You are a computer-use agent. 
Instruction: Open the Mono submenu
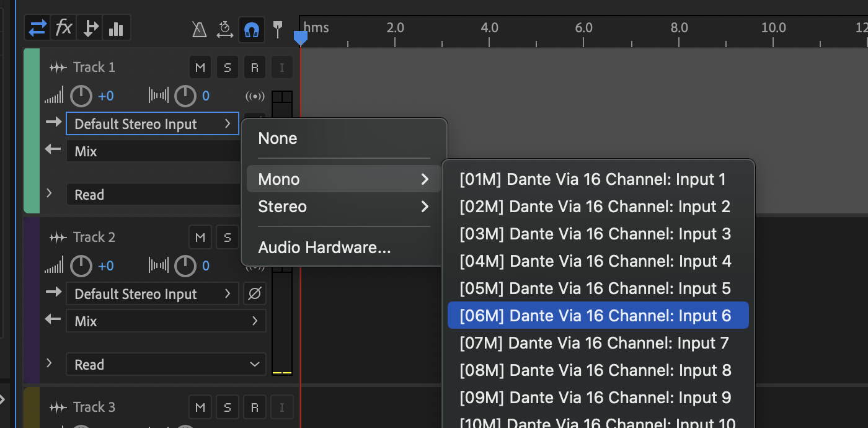[344, 179]
